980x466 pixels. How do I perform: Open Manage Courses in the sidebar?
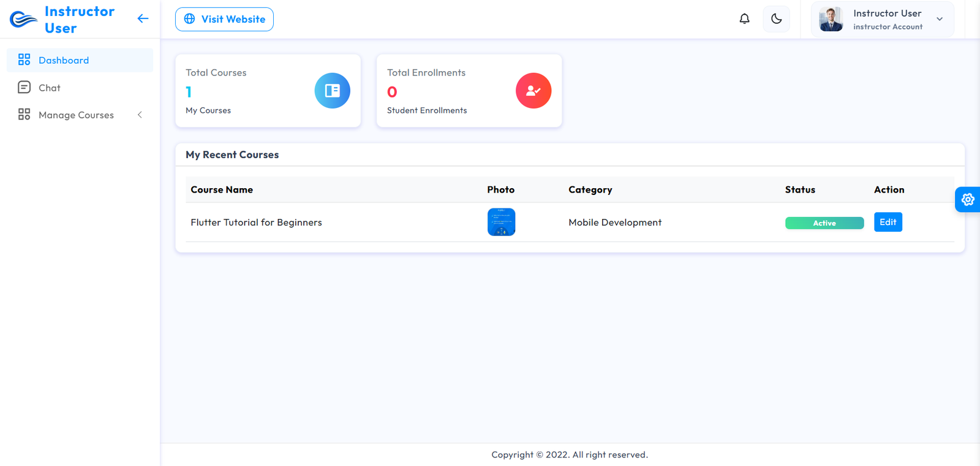pos(76,115)
